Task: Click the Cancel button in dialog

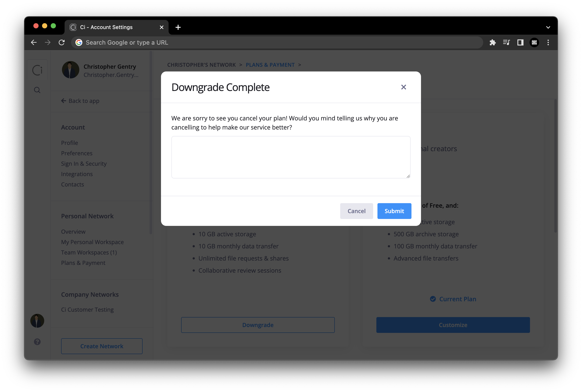Action: (356, 211)
